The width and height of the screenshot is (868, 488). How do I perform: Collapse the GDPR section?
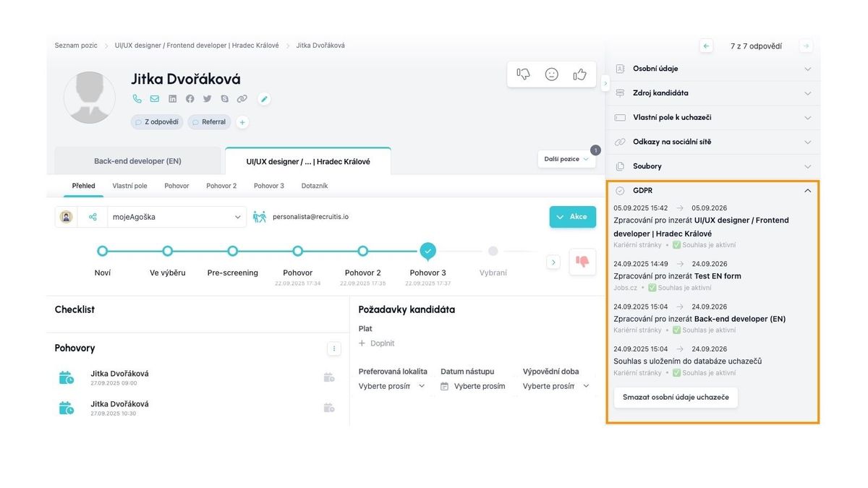(x=807, y=191)
